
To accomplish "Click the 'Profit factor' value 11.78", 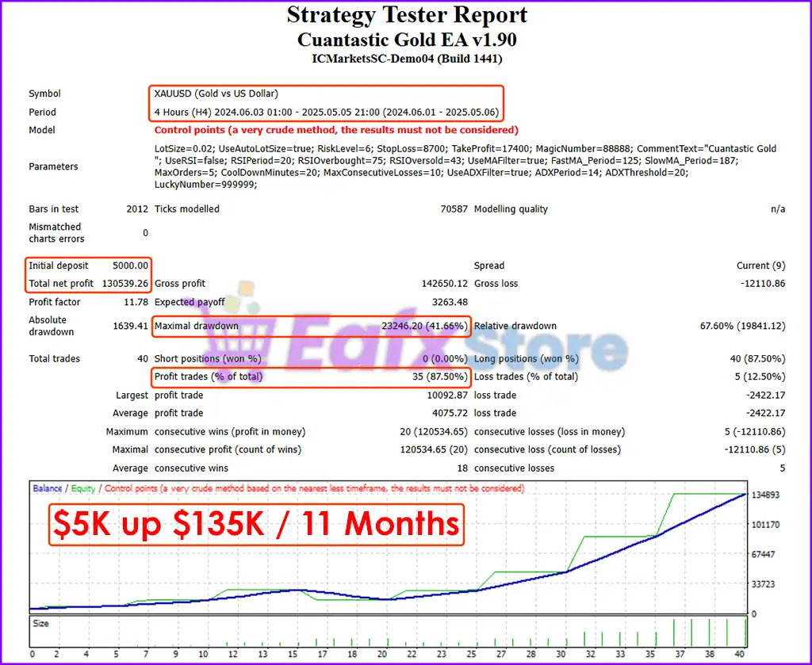I will click(x=136, y=302).
